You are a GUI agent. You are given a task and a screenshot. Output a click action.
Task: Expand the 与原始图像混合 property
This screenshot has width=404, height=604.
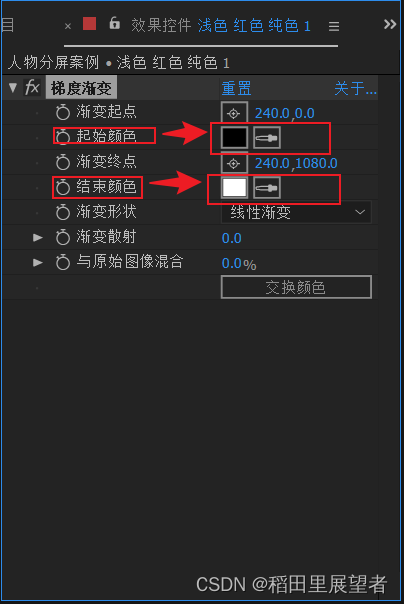pyautogui.click(x=38, y=263)
